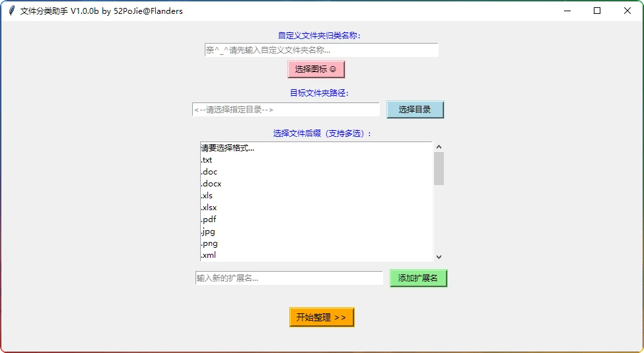Select the .xlsx extension entry

click(x=316, y=208)
